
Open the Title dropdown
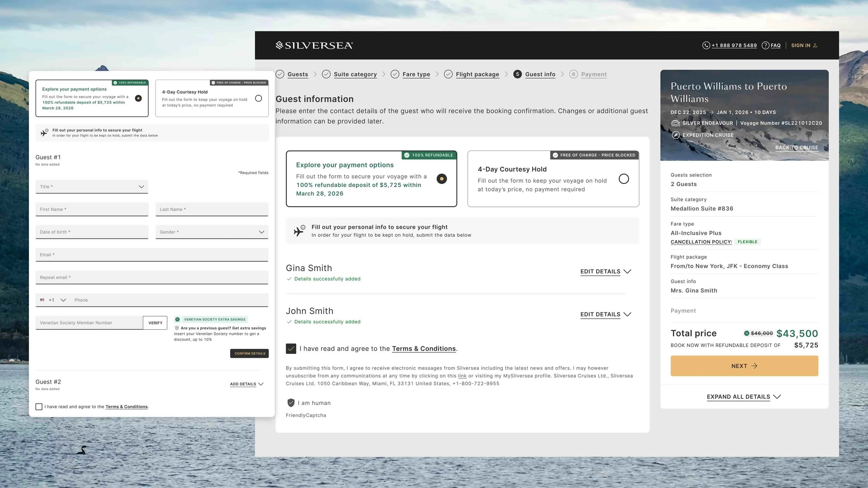[92, 187]
